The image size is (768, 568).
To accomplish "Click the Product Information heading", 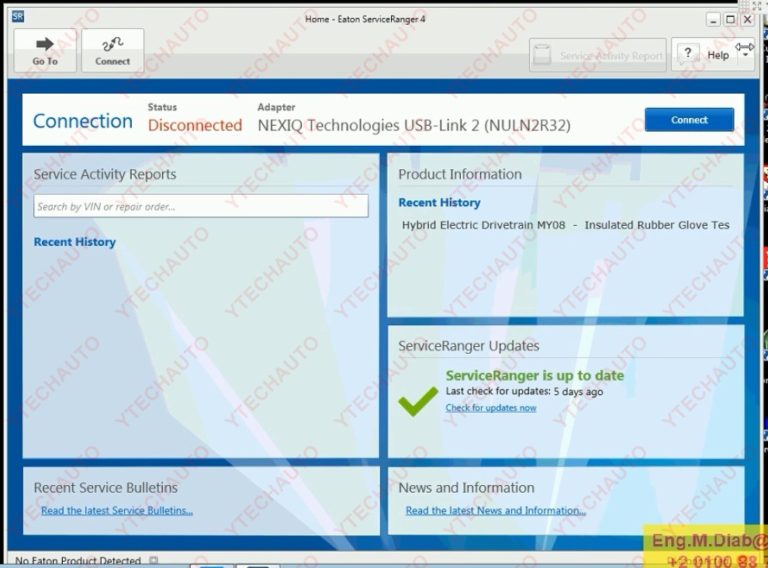I will tap(460, 174).
